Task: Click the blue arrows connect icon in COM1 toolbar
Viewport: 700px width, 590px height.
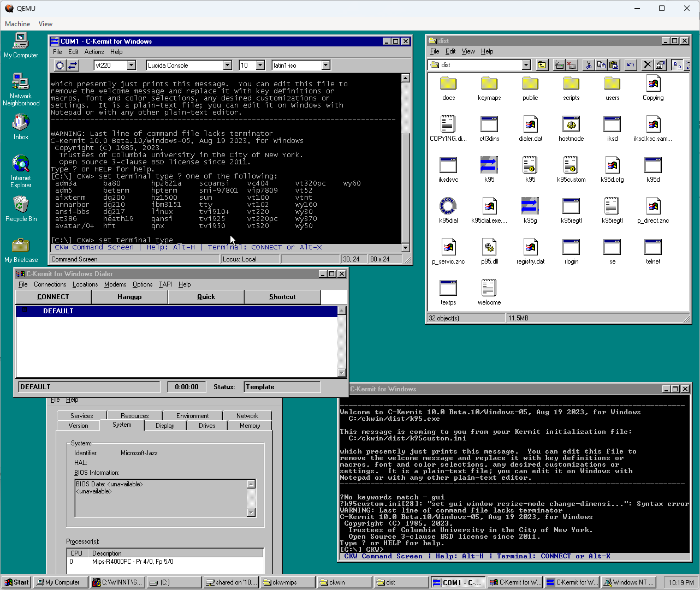Action: (73, 65)
